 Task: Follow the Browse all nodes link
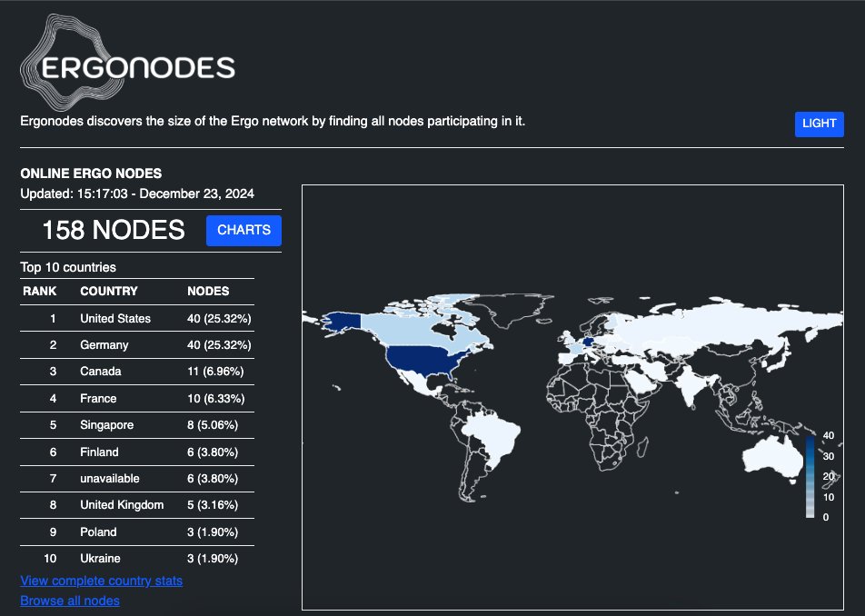[70, 601]
